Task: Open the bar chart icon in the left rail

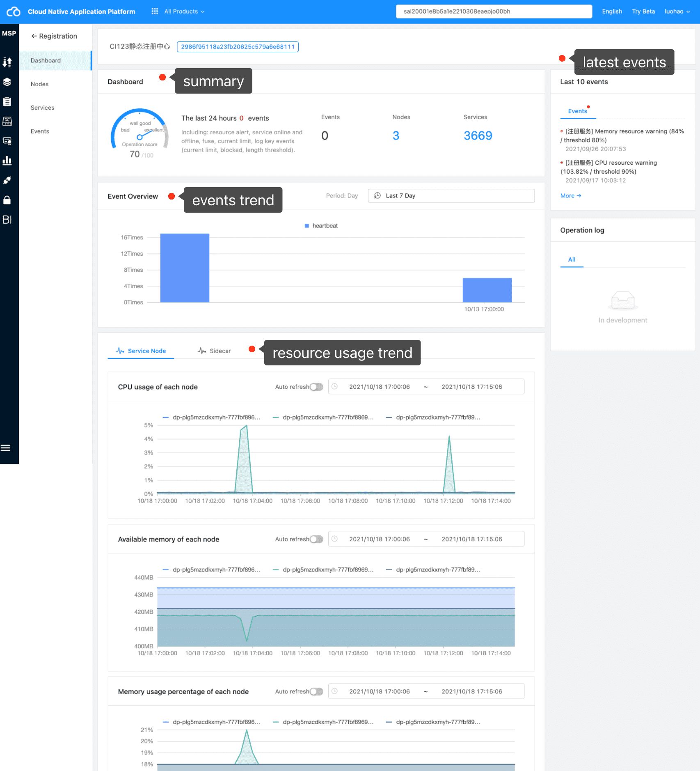Action: [x=7, y=161]
